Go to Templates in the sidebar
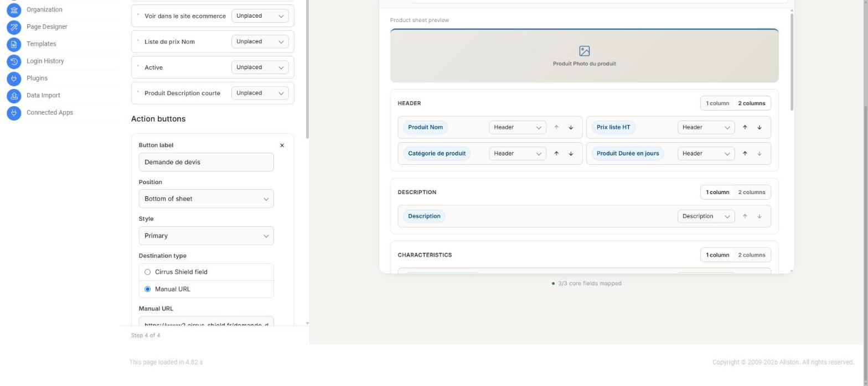The height and width of the screenshot is (386, 868). tap(41, 44)
